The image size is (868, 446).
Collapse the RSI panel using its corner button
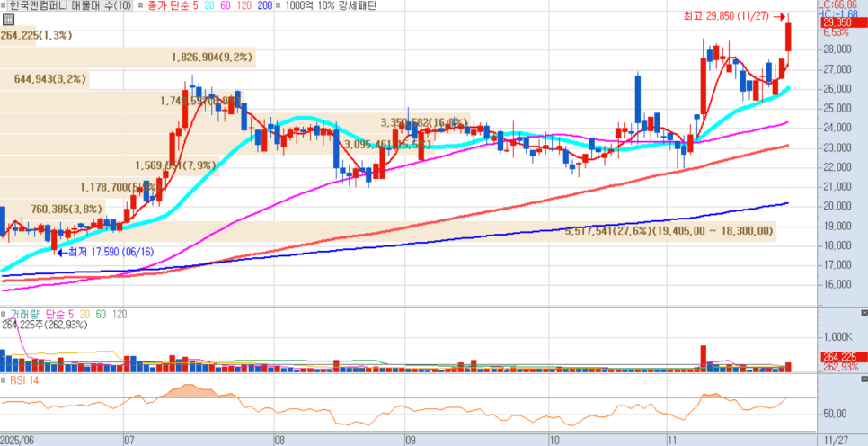pos(864,379)
